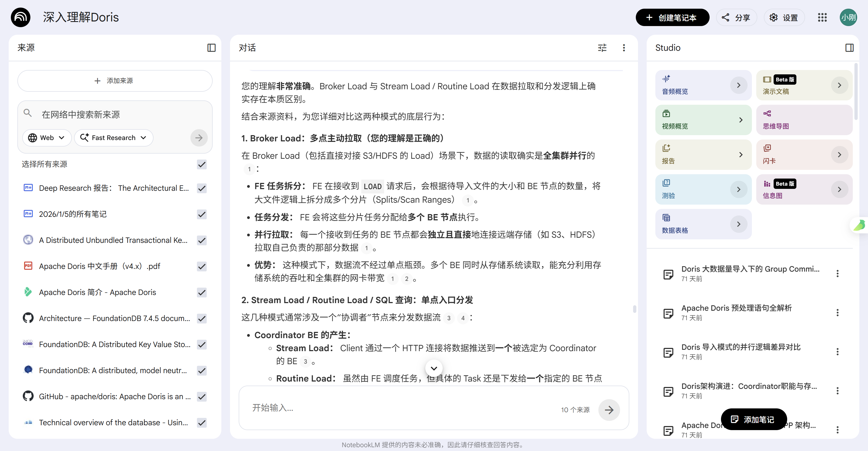Toggle 选择所有来源 checkbox
868x451 pixels.
point(202,164)
